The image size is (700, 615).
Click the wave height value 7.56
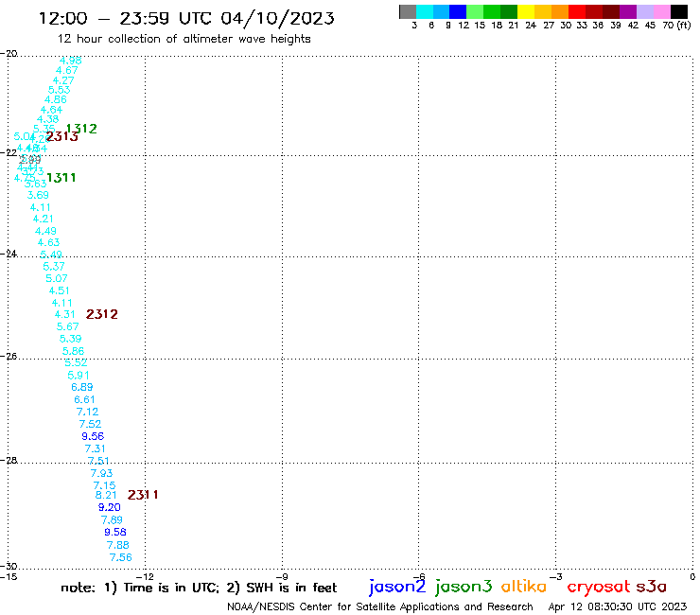click(x=121, y=557)
